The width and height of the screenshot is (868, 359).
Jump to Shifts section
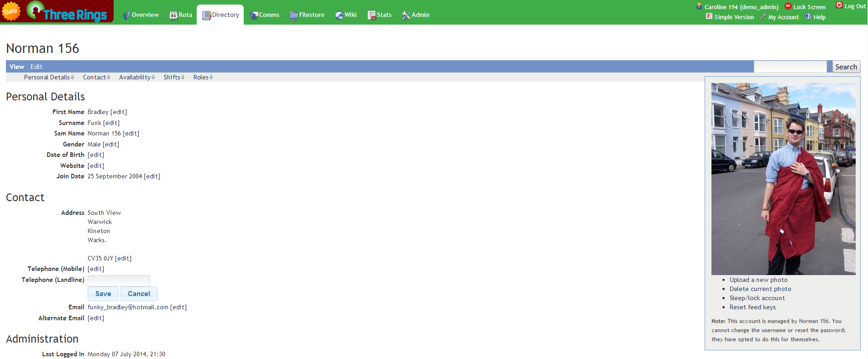coord(174,77)
